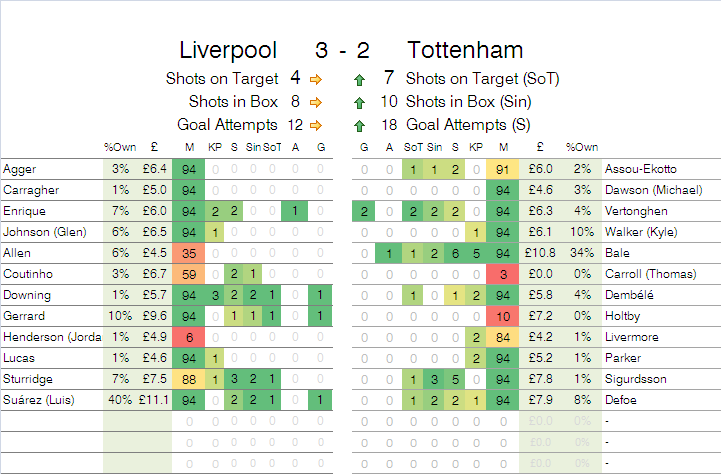Click the Tottenham team title
The height and width of the screenshot is (474, 721).
(x=465, y=50)
